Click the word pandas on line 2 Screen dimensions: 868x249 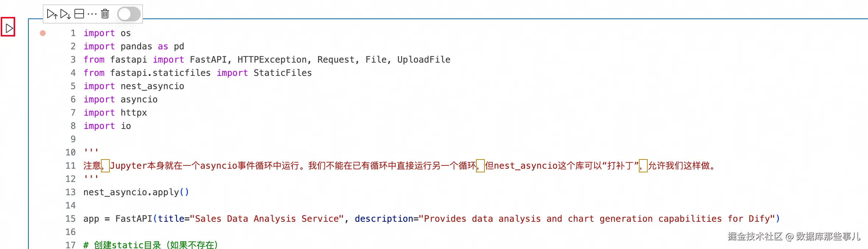[x=136, y=46]
